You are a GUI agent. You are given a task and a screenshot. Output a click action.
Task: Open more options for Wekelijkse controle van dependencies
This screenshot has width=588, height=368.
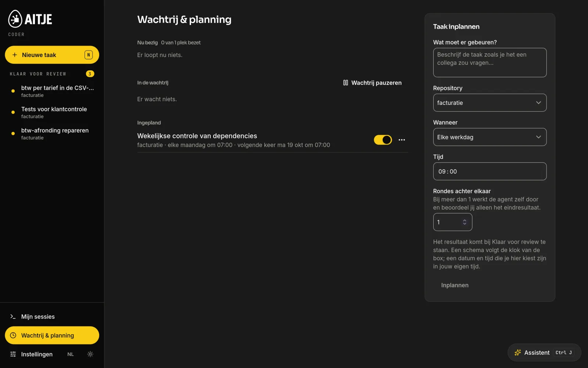point(402,140)
